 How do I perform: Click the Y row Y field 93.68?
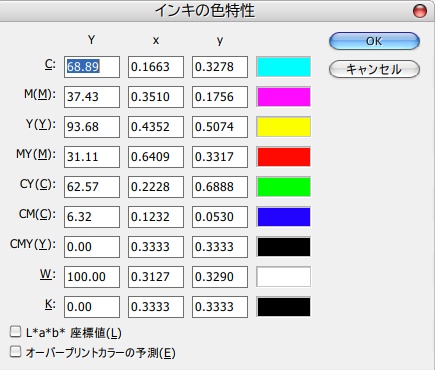click(x=92, y=127)
